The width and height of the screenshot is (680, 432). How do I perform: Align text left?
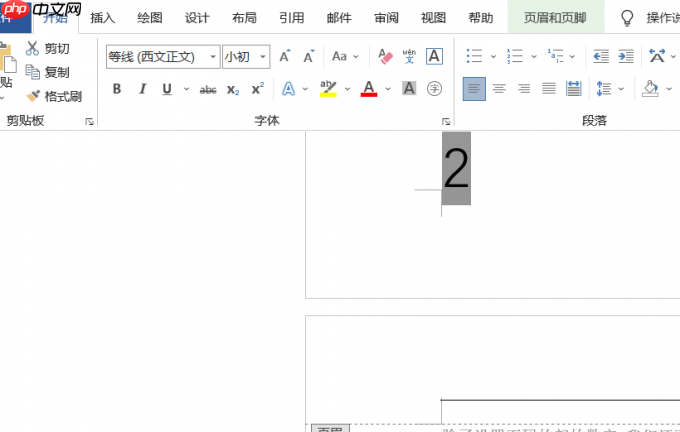pos(474,89)
